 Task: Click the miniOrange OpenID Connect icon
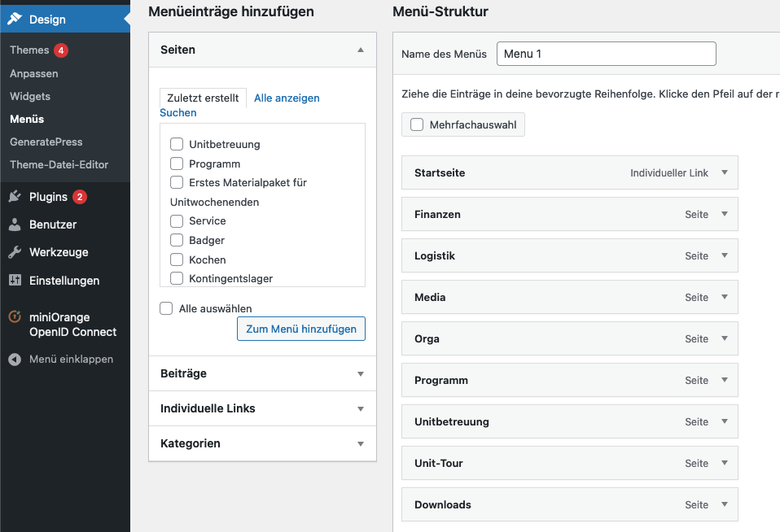(x=15, y=317)
